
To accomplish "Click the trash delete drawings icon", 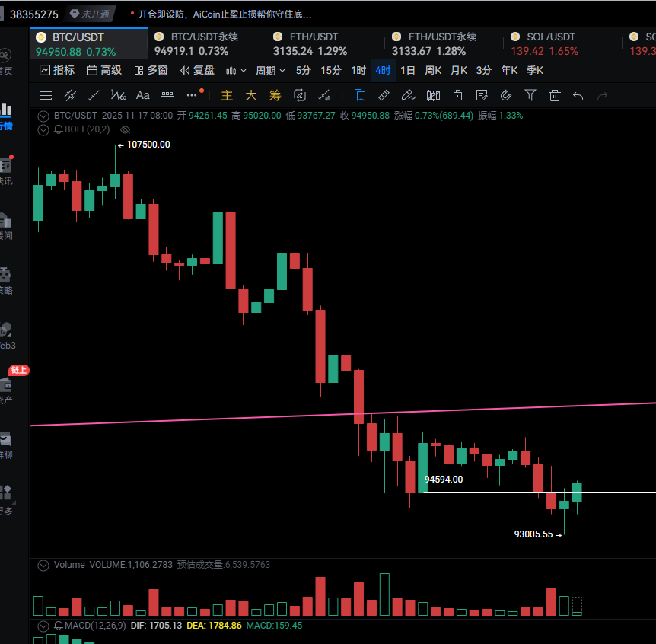I will point(555,95).
